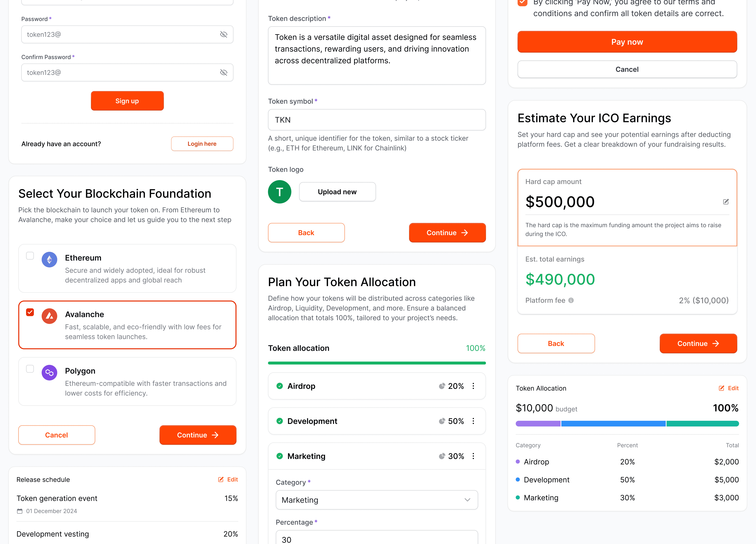Click the Marketing row three-dot menu

(473, 456)
